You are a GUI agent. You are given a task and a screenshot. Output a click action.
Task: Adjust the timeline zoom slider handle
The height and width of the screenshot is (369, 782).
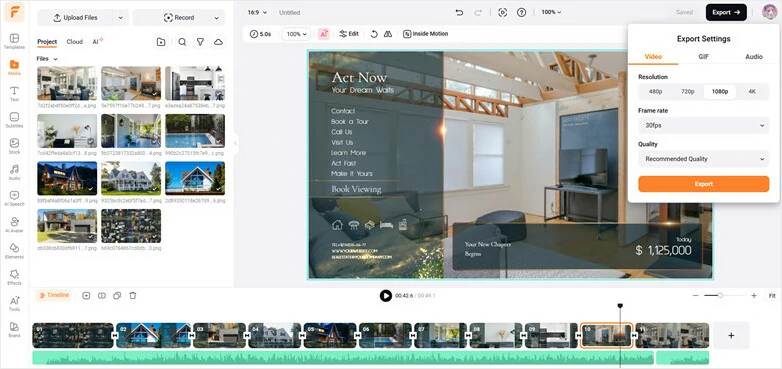[x=720, y=296]
